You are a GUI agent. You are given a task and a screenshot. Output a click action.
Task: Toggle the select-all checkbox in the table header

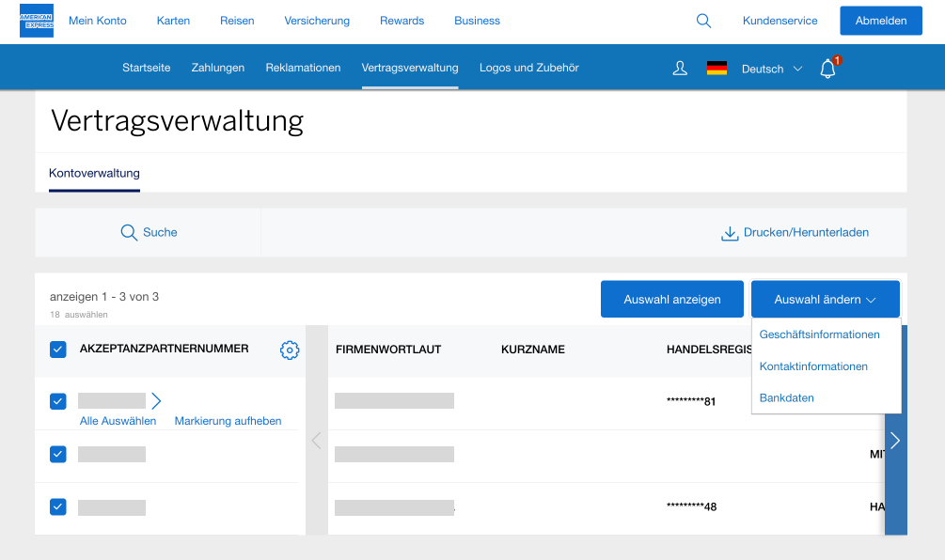click(57, 349)
